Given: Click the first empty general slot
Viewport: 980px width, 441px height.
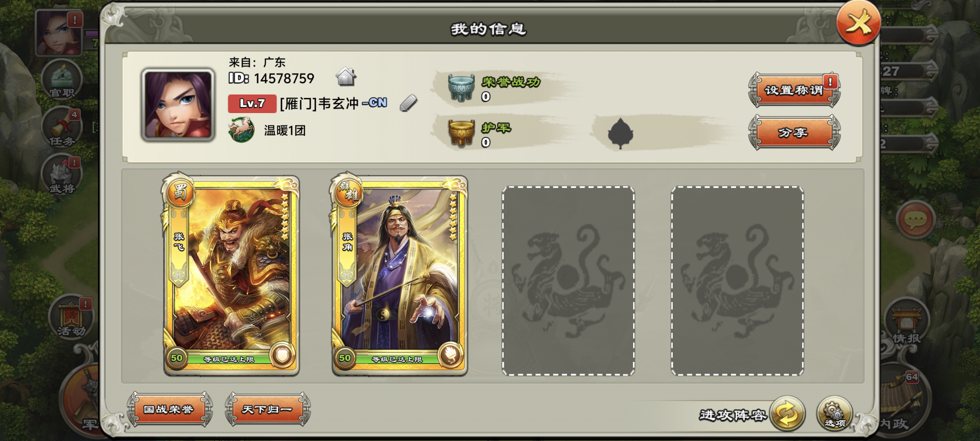Looking at the screenshot, I should pyautogui.click(x=568, y=281).
